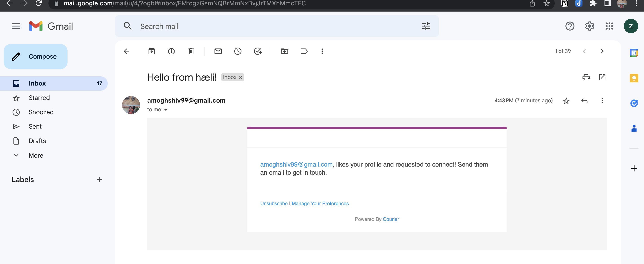This screenshot has width=644, height=264.
Task: Expand the 'to me' recipient details
Action: pyautogui.click(x=166, y=110)
